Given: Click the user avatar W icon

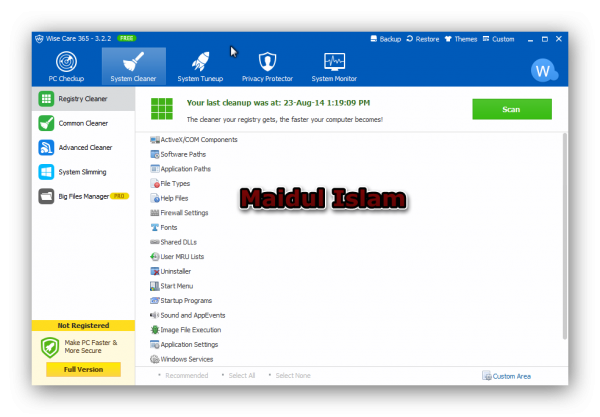Looking at the screenshot, I should 543,70.
